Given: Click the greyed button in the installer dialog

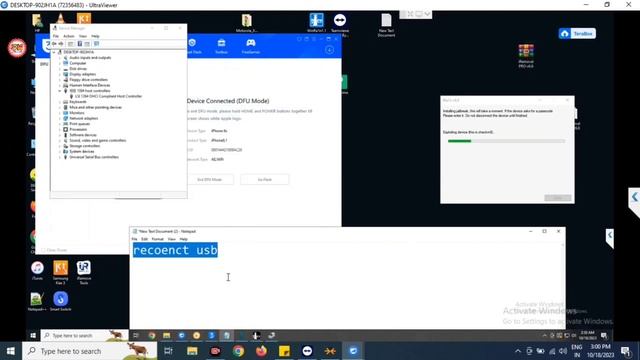Looking at the screenshot, I should [558, 198].
